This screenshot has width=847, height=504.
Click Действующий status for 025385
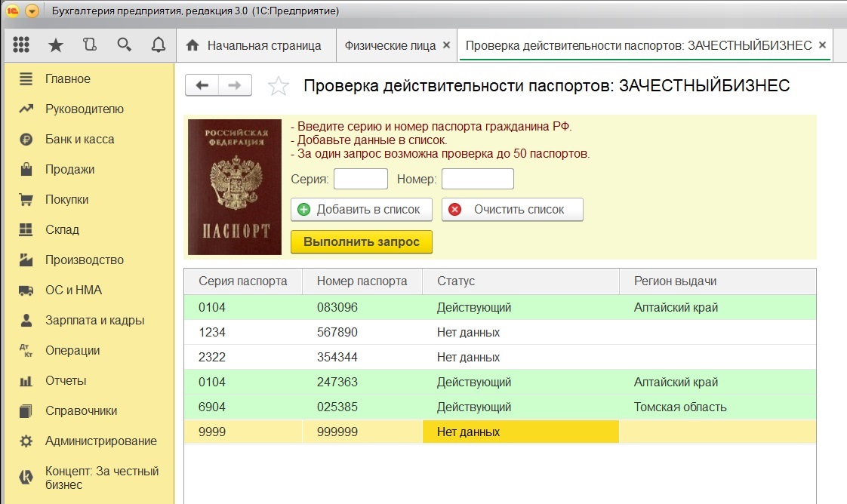pyautogui.click(x=521, y=407)
